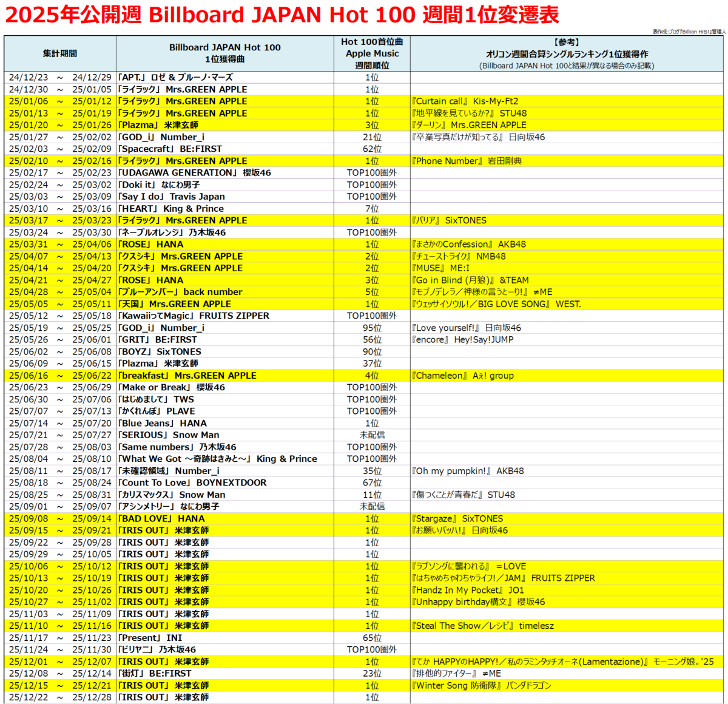This screenshot has width=728, height=704.
Task: Click the 21位 rank cell
Action: point(372,137)
